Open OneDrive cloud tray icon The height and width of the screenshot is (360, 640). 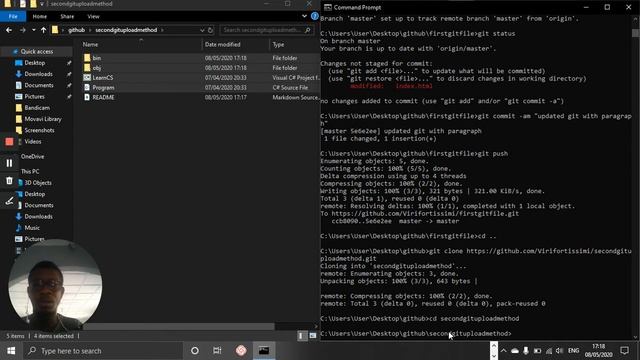click(x=515, y=351)
